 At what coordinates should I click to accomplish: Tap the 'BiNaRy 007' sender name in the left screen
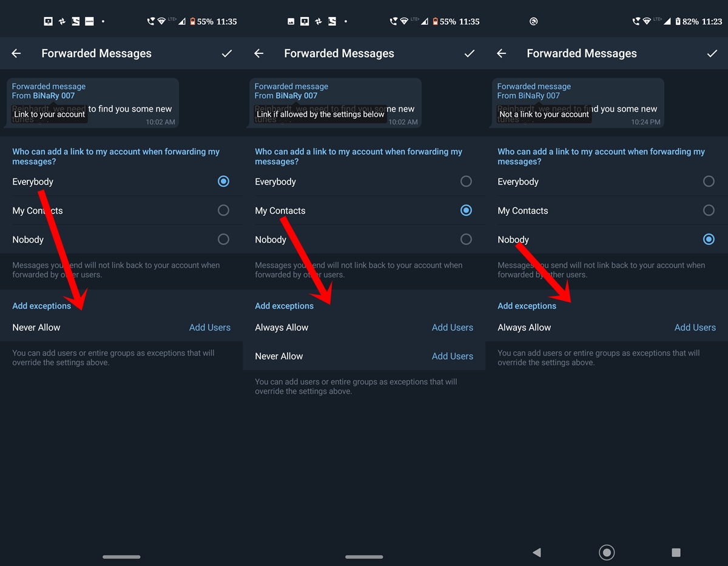click(54, 96)
